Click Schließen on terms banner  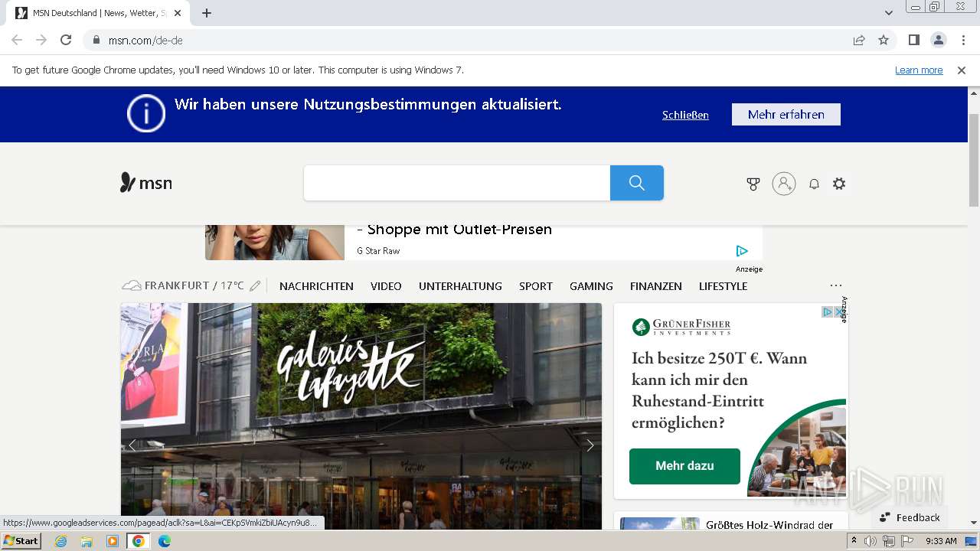[685, 115]
